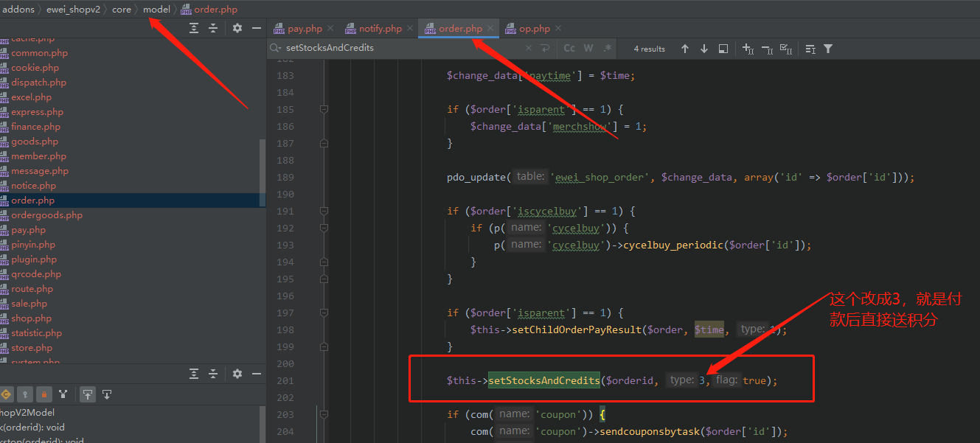Image resolution: width=980 pixels, height=443 pixels.
Task: Click line number 201 in the gutter
Action: (x=285, y=380)
